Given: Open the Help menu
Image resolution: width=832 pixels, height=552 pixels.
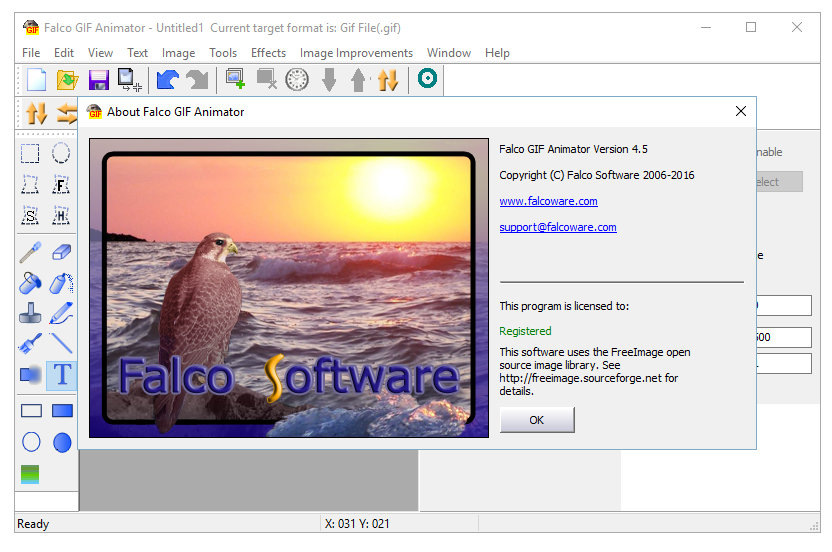Looking at the screenshot, I should pos(497,53).
